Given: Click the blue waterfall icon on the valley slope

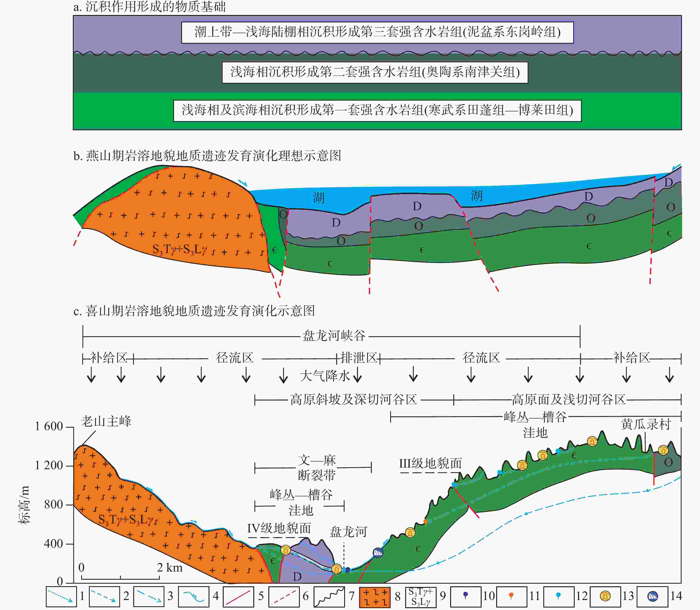Looking at the screenshot, I should (x=378, y=552).
